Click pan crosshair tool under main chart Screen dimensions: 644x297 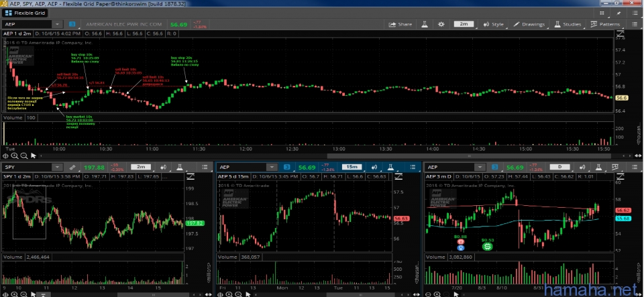6,156
